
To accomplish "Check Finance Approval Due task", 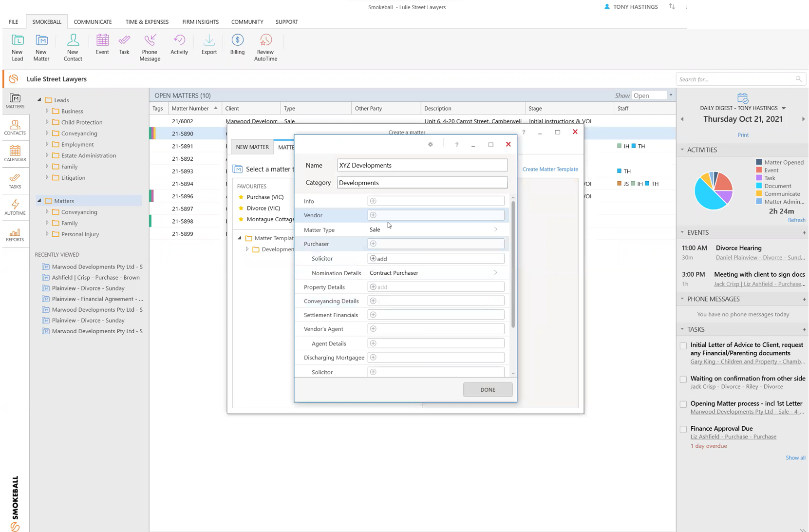I will (683, 429).
